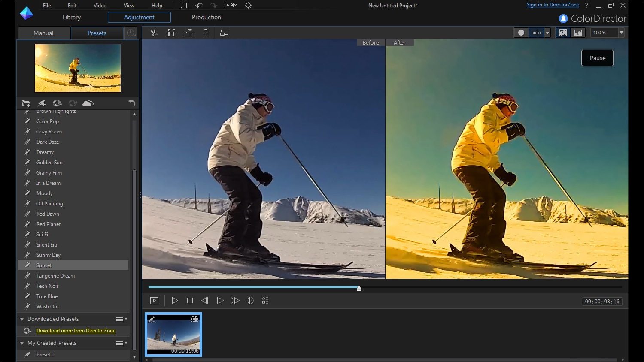Play the video preview
This screenshot has width=644, height=362.
[175, 301]
